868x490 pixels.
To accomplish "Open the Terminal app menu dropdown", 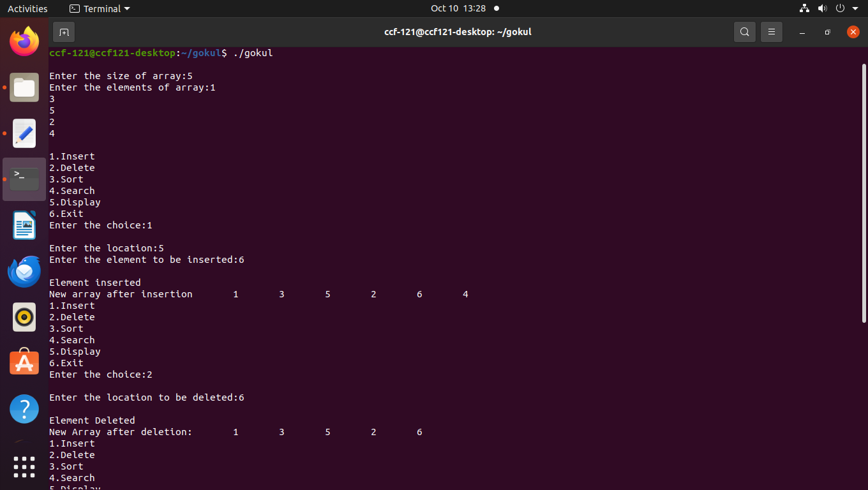I will [x=100, y=8].
